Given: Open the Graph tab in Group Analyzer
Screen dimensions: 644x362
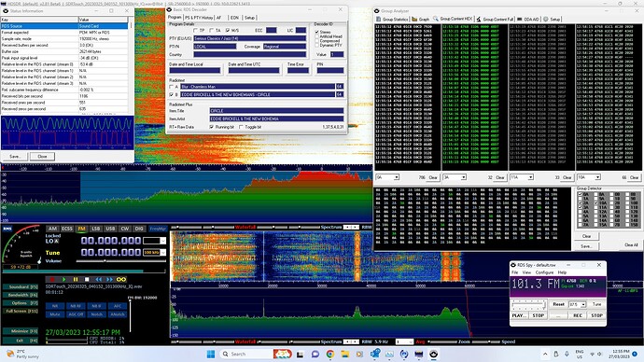Looking at the screenshot, I should tap(421, 20).
